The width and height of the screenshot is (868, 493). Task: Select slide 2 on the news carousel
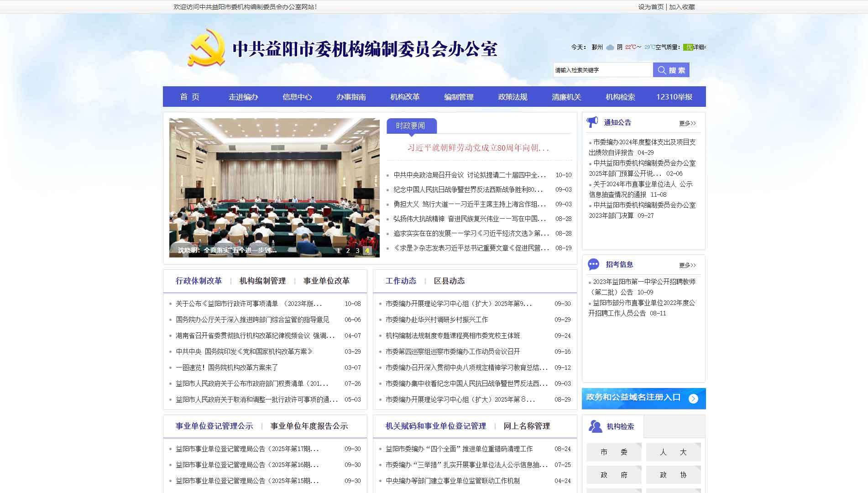pyautogui.click(x=348, y=251)
